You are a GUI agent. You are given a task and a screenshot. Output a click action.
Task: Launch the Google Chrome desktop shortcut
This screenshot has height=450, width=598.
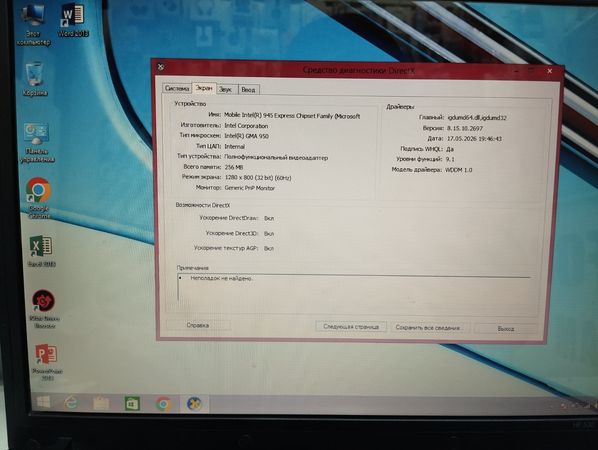[x=39, y=198]
